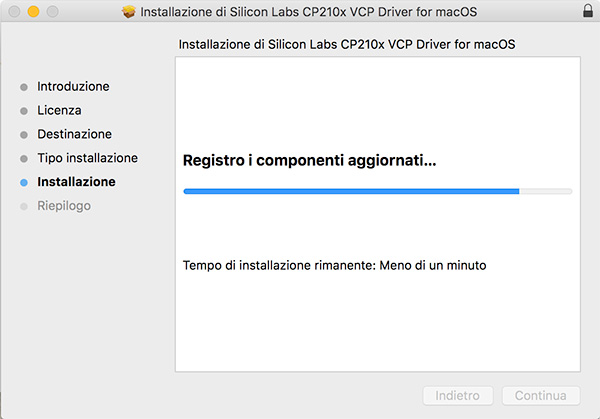Select the Licenza step in the sidebar
Screen dimensions: 600x419
[59, 111]
